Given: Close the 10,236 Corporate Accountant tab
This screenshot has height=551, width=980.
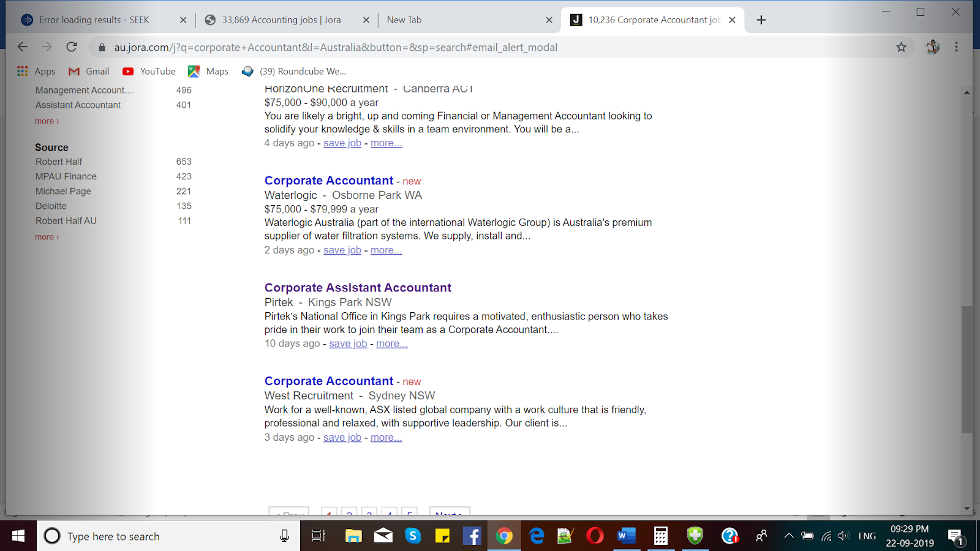Looking at the screenshot, I should [732, 20].
